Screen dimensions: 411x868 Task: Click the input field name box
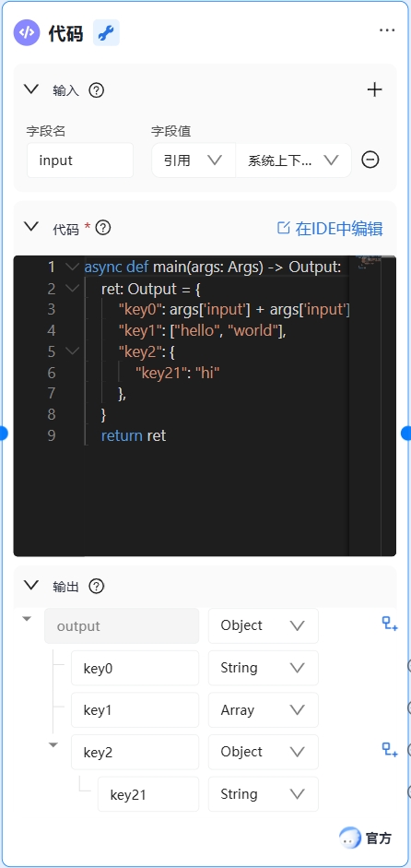pyautogui.click(x=80, y=161)
